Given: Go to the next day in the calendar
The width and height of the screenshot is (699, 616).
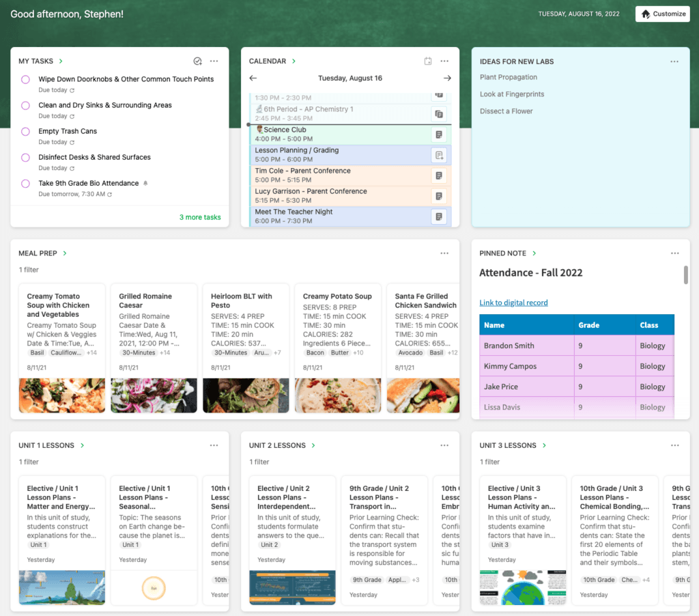Looking at the screenshot, I should (x=447, y=79).
